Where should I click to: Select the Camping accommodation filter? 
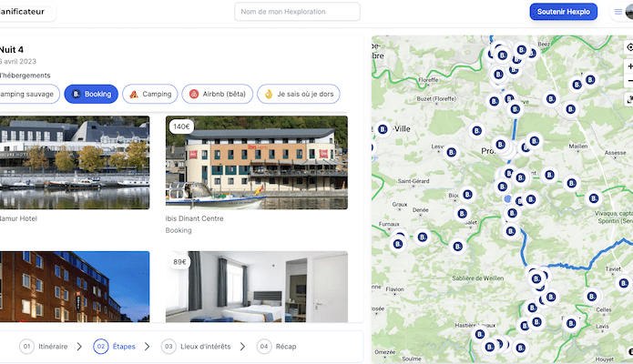(x=150, y=94)
